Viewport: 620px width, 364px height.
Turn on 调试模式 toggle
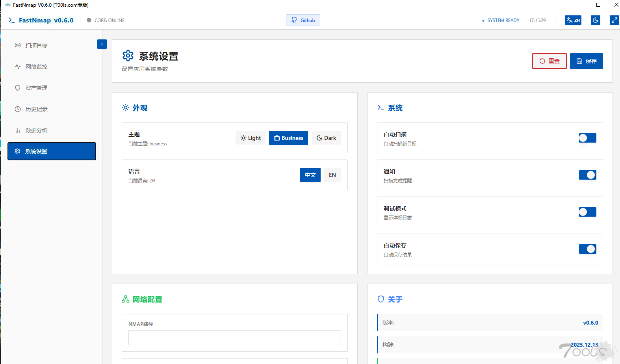587,212
